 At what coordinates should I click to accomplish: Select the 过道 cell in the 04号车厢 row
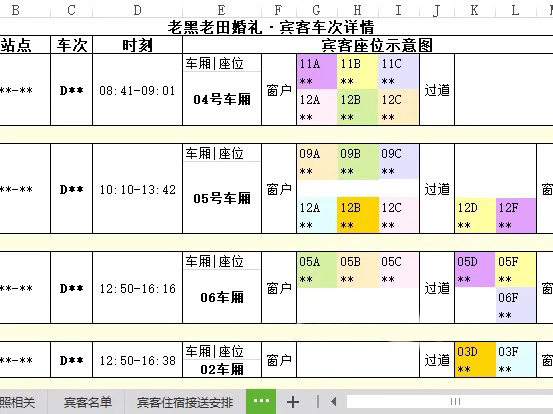coord(437,90)
